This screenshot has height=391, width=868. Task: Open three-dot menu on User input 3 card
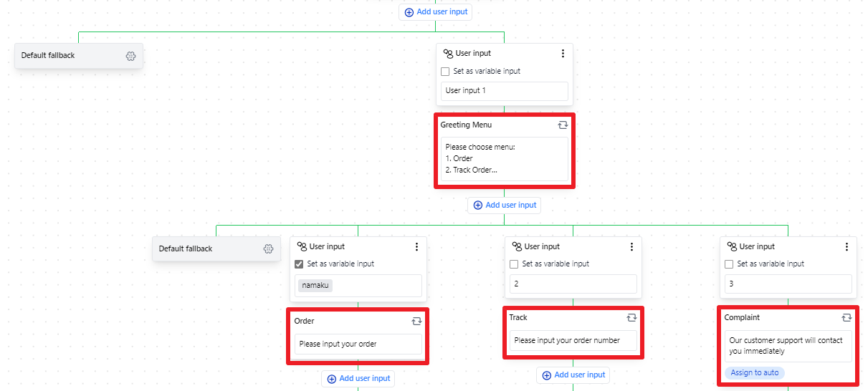(x=846, y=247)
